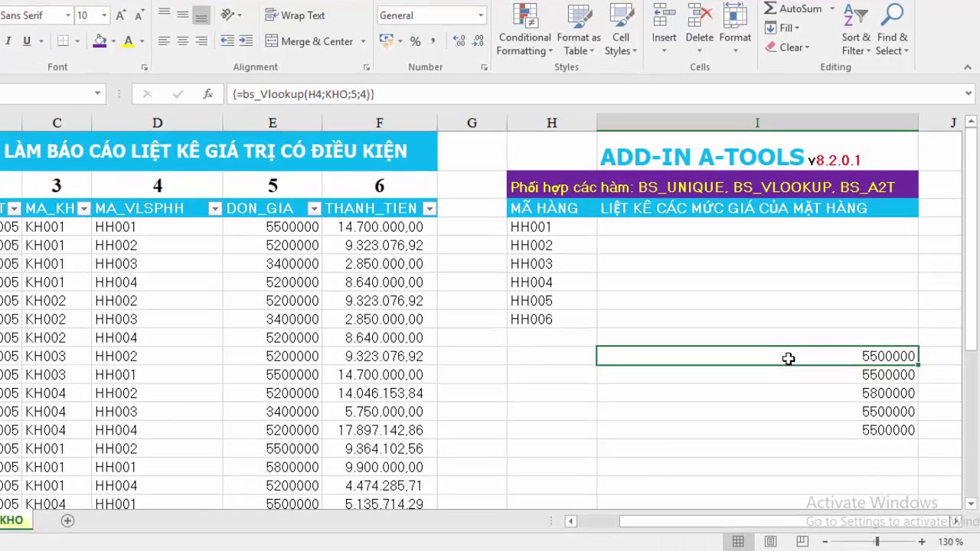The image size is (980, 551).
Task: Increase cell indent
Action: pos(246,41)
